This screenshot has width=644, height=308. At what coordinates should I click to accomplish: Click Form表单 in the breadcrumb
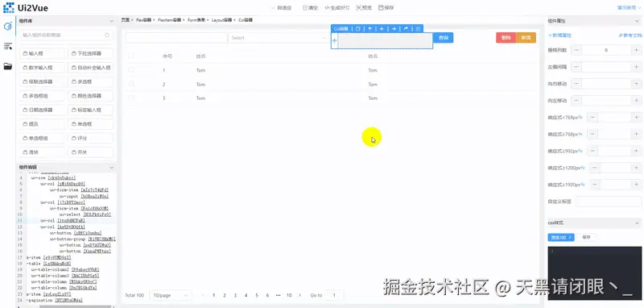[x=196, y=19]
